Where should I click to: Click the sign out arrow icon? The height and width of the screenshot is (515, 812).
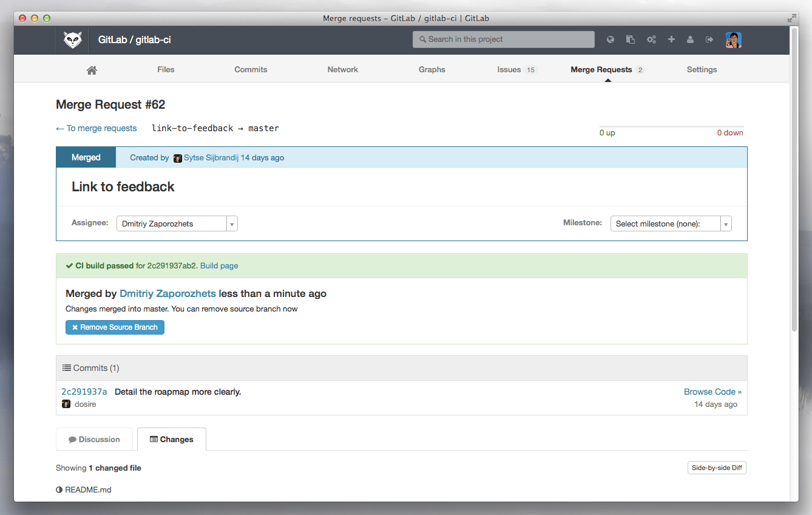[709, 39]
